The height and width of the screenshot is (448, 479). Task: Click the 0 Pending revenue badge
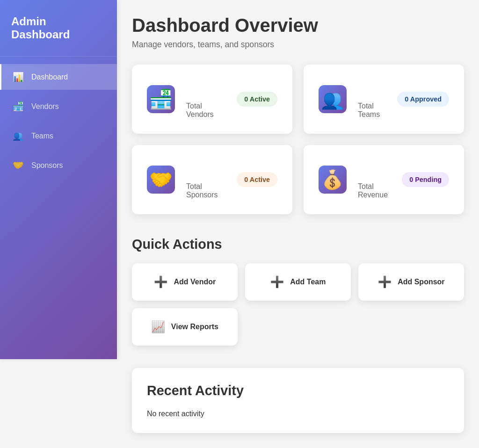[x=425, y=180]
